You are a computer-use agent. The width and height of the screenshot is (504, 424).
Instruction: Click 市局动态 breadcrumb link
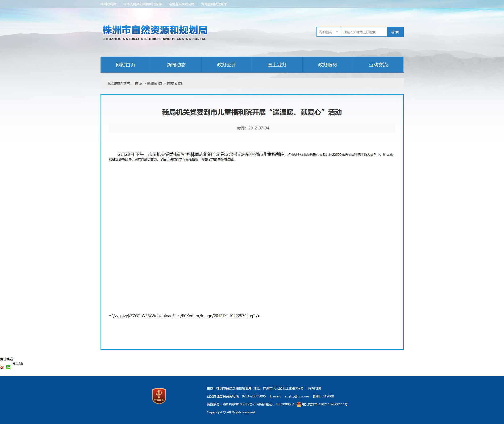pos(174,83)
